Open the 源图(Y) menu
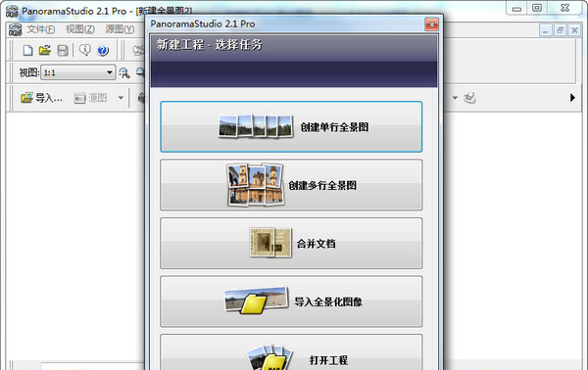Image resolution: width=588 pixels, height=370 pixels. tap(120, 29)
